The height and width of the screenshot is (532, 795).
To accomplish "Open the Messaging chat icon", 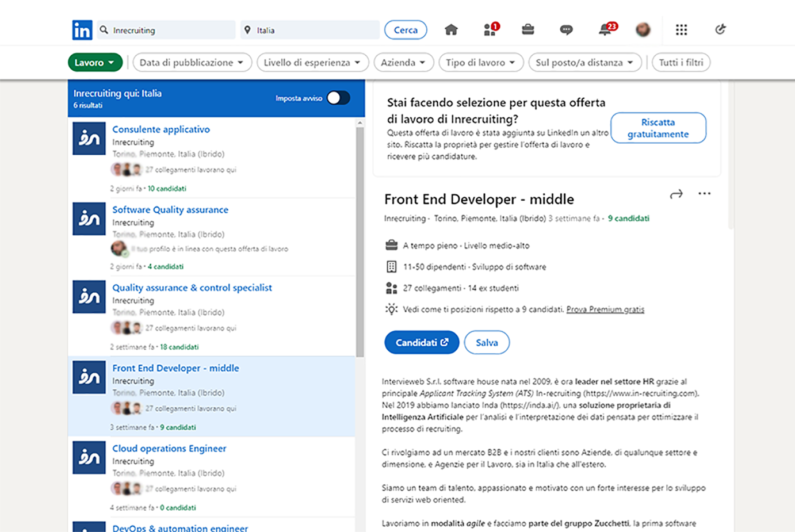I will [566, 30].
